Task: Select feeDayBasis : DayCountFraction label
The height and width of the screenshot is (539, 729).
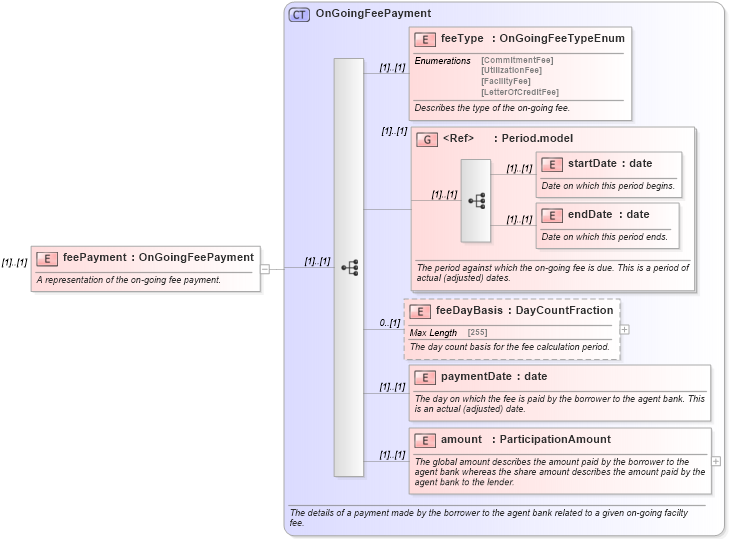Action: (524, 310)
